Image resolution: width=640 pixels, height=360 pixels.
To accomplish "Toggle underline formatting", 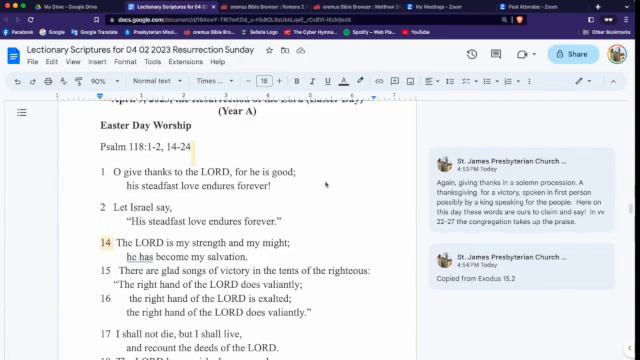I will pyautogui.click(x=327, y=81).
